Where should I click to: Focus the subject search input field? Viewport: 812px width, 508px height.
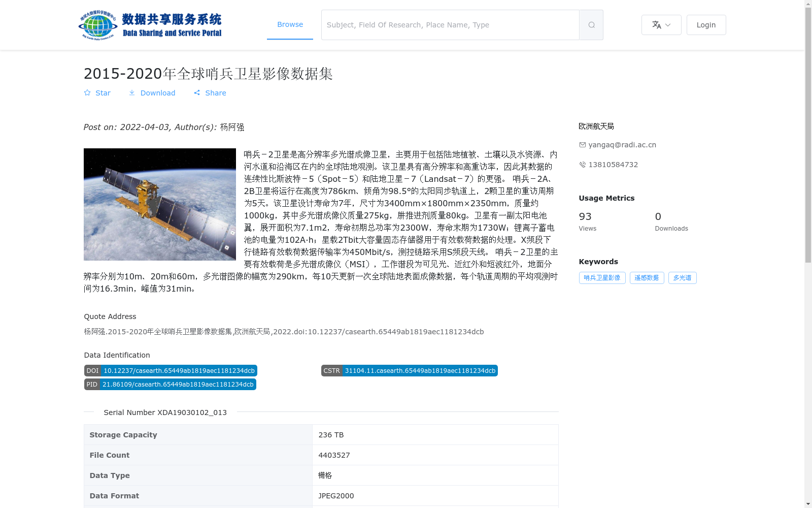coord(450,25)
